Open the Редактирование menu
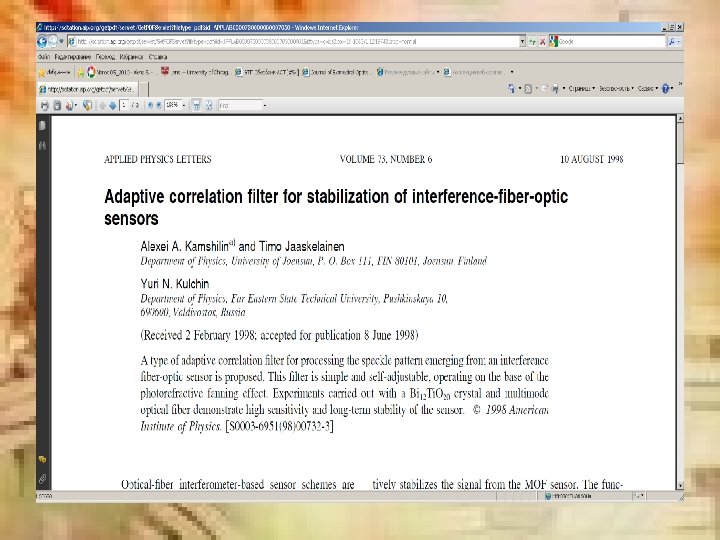Screen dimensions: 720x540 coord(73,57)
